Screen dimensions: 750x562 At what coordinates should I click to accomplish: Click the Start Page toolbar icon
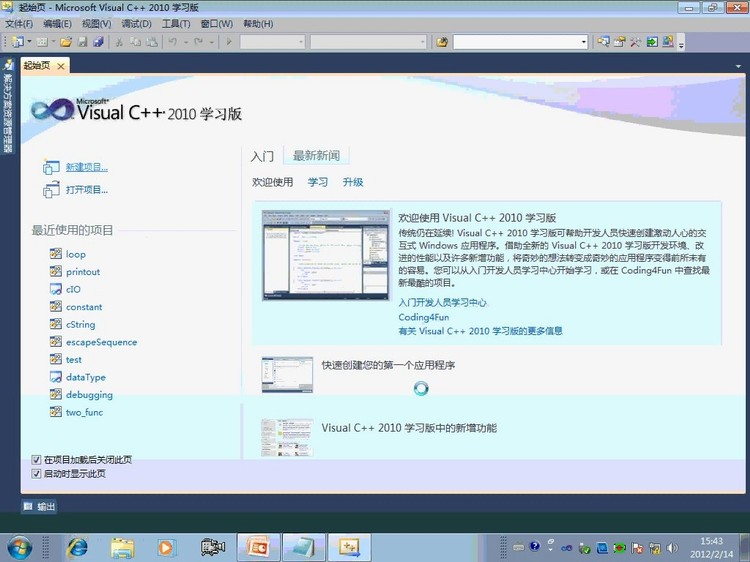(x=652, y=42)
